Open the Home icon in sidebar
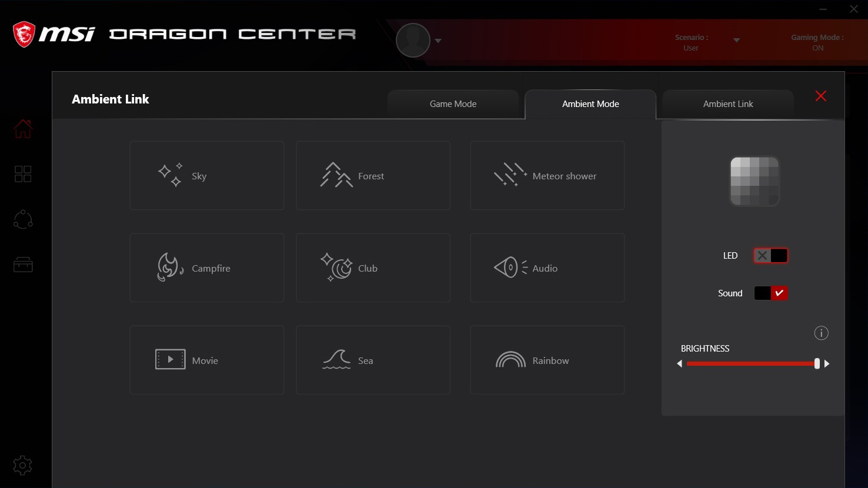 [23, 128]
